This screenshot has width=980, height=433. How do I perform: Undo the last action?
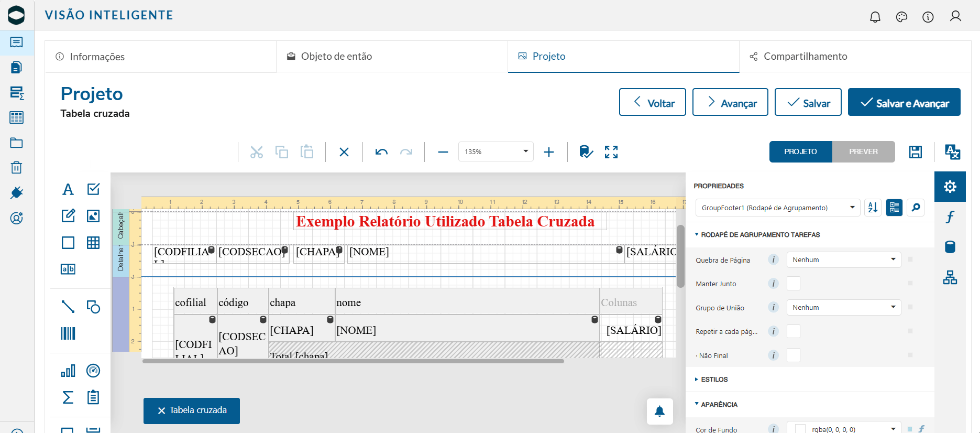(381, 152)
